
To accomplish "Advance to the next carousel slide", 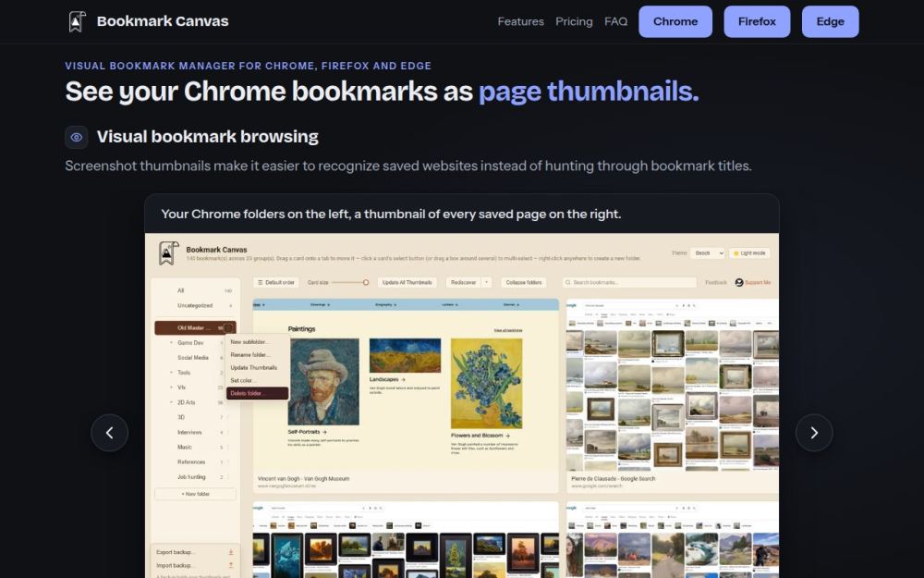I will [814, 433].
